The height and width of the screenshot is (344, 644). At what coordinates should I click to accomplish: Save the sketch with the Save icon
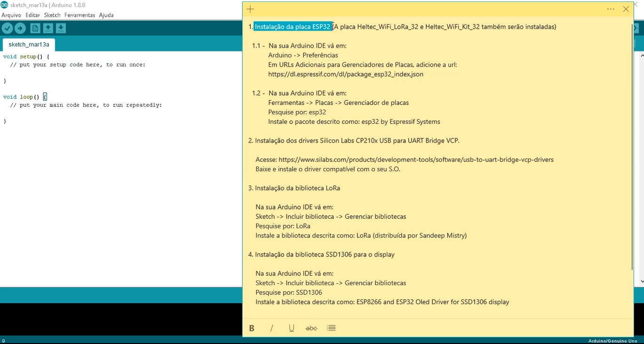pos(61,28)
